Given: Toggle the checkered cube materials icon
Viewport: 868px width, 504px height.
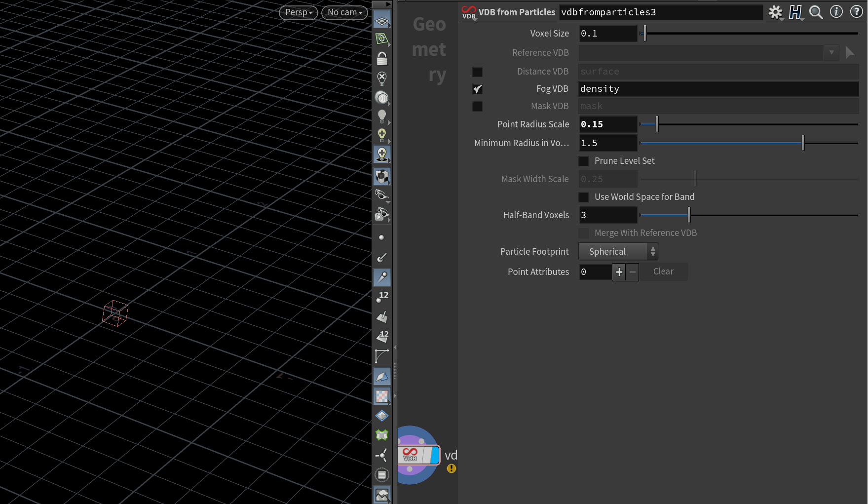Looking at the screenshot, I should pos(382,176).
